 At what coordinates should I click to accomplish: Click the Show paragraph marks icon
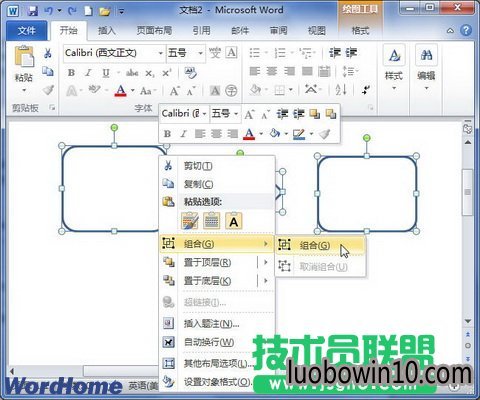366,89
